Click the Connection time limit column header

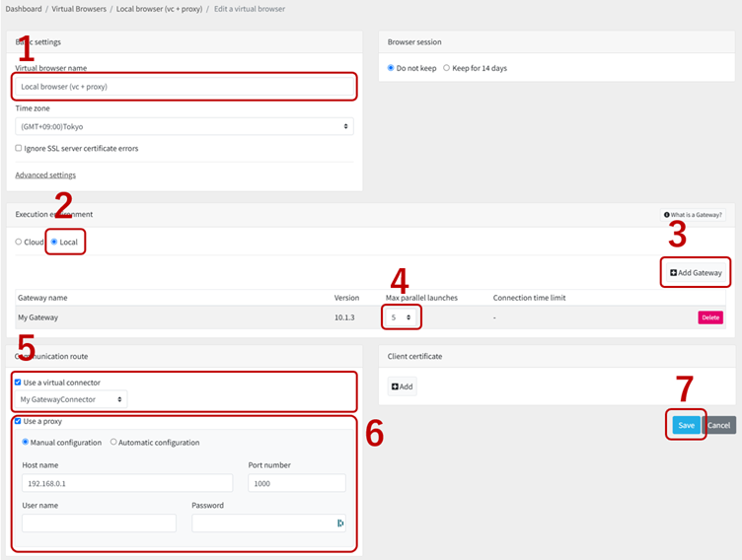click(529, 298)
